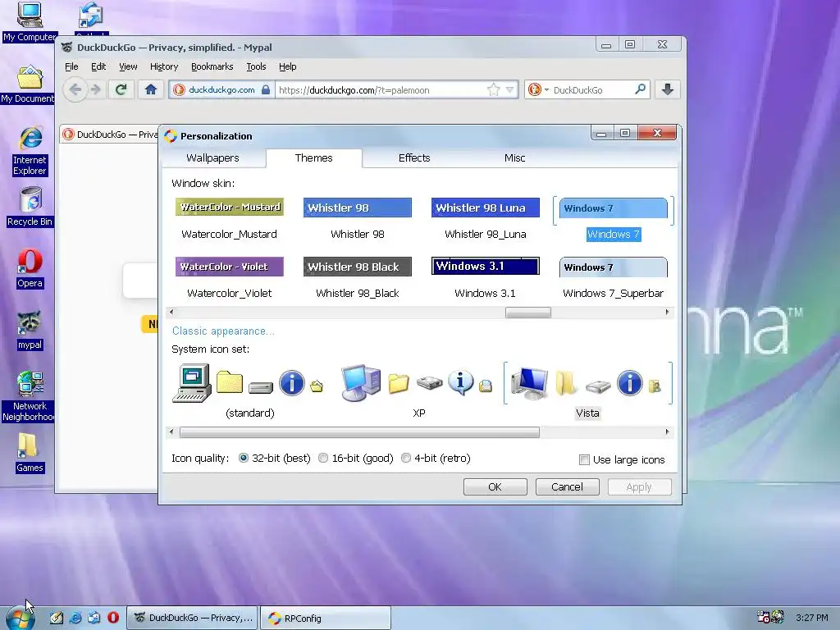
Task: Click the Back arrow in Mypal
Action: 75,89
